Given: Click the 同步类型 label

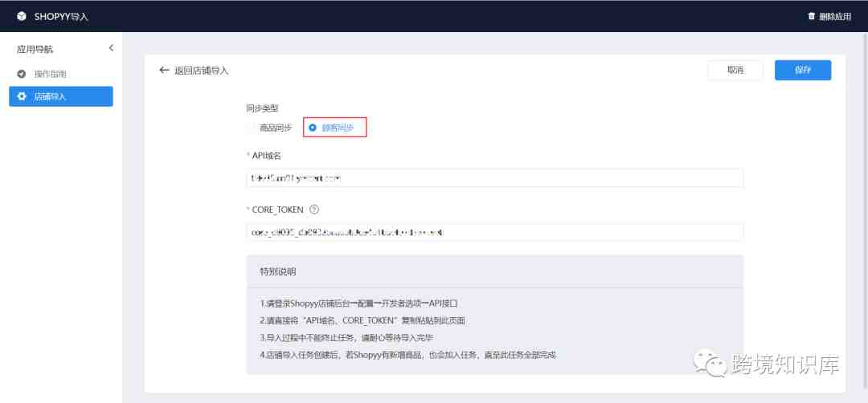Looking at the screenshot, I should (x=262, y=108).
